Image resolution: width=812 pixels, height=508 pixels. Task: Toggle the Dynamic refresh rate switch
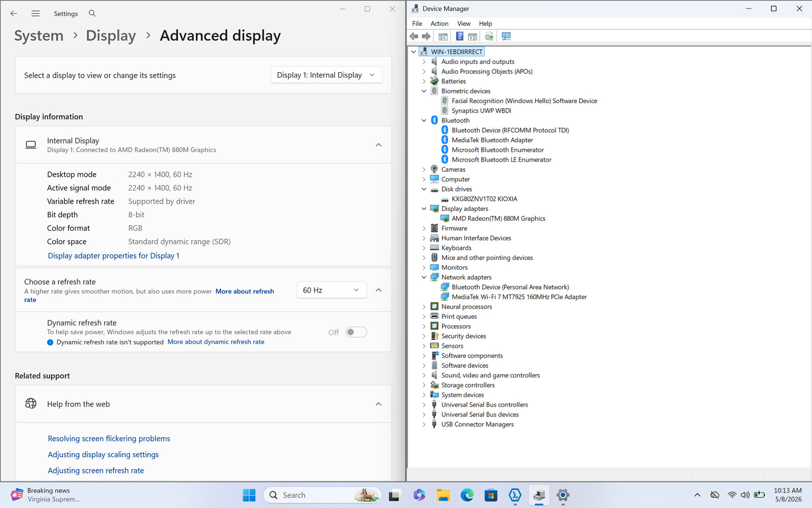[356, 332]
